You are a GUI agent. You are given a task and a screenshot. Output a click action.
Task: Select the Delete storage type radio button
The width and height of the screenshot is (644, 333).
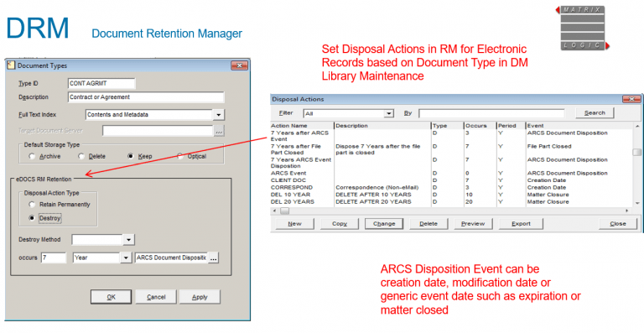[x=81, y=157]
